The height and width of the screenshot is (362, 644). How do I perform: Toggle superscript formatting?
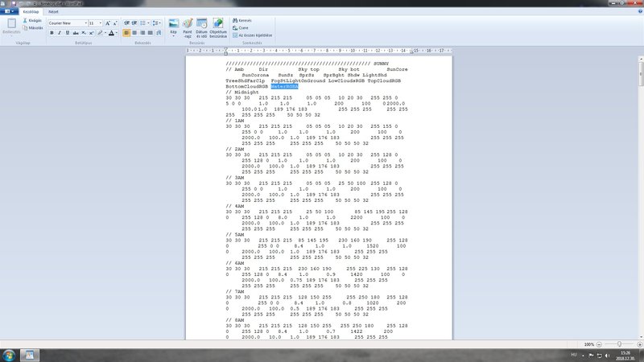coord(91,33)
